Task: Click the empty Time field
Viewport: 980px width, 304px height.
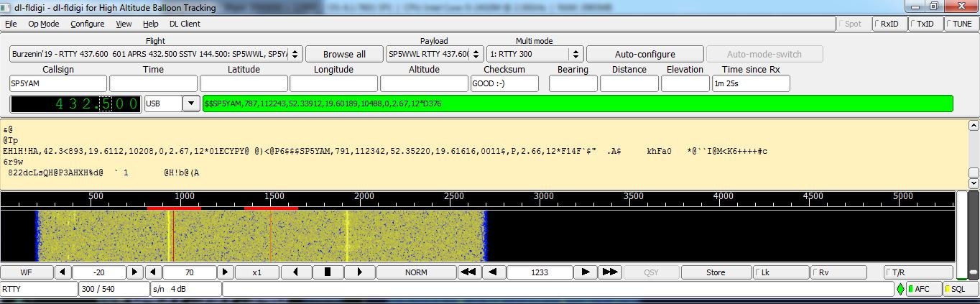Action: point(153,83)
